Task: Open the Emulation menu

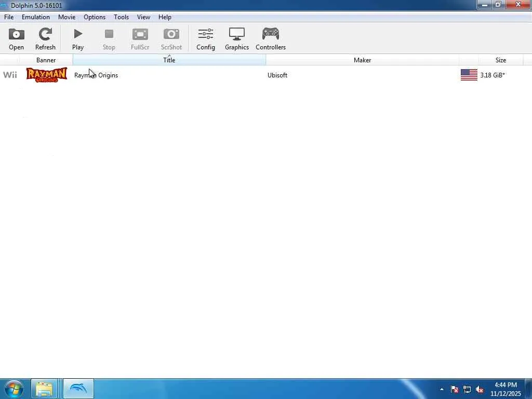Action: [36, 17]
